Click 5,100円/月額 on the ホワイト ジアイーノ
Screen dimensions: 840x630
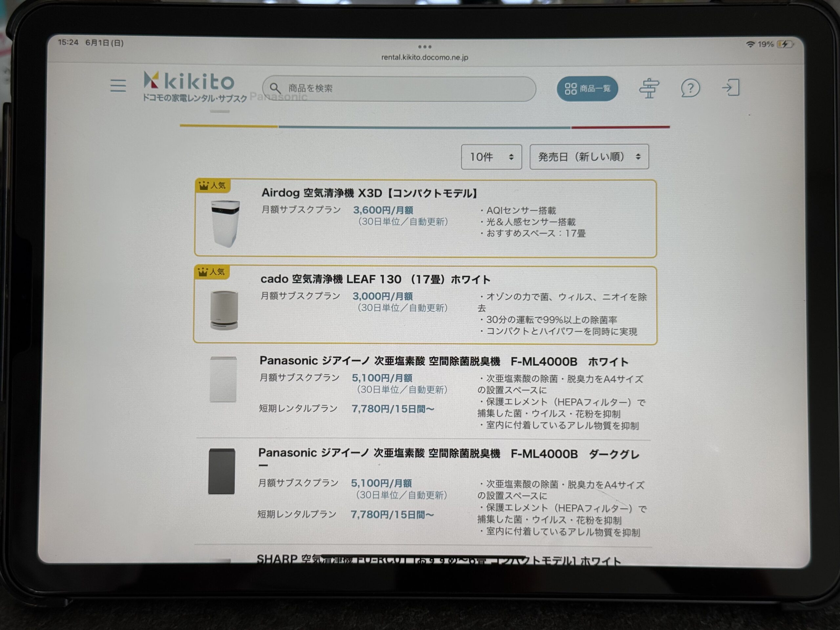click(382, 378)
